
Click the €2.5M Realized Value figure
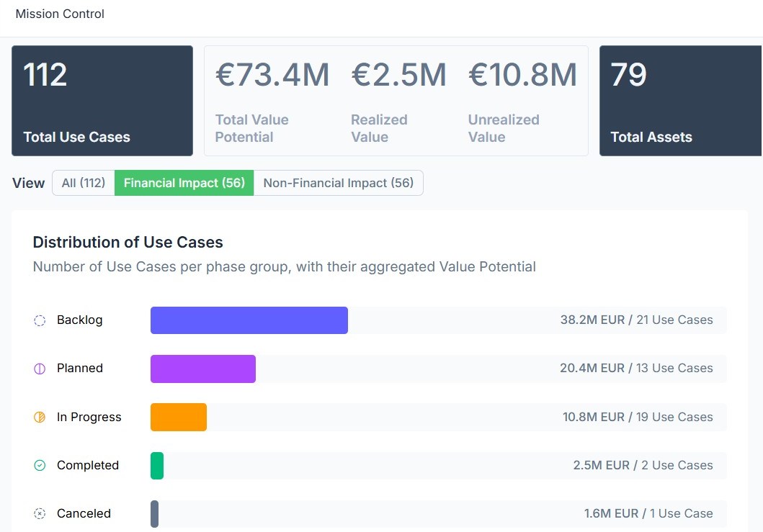(x=398, y=75)
